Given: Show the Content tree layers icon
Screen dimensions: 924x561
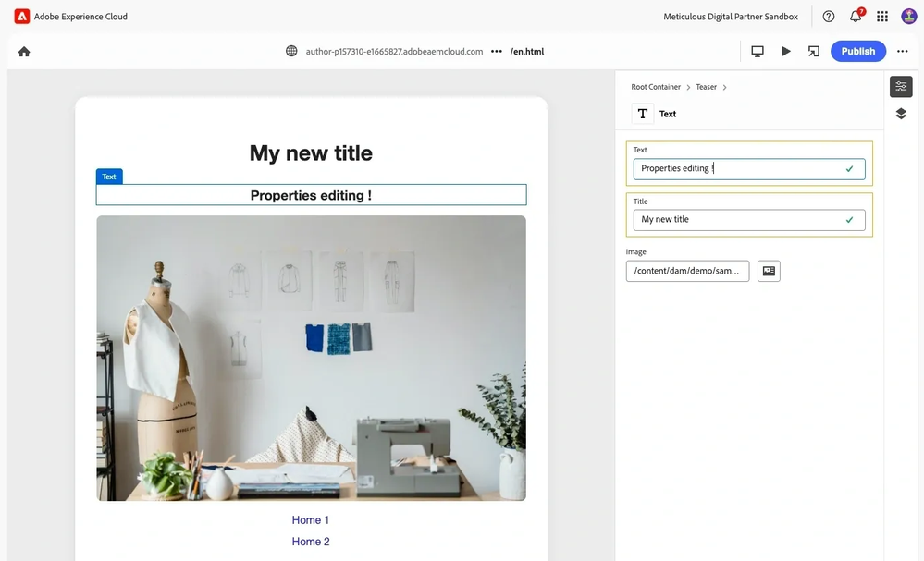Looking at the screenshot, I should pyautogui.click(x=901, y=114).
